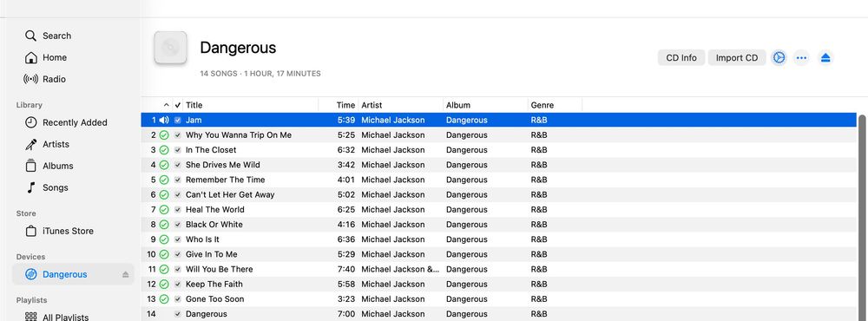The height and width of the screenshot is (321, 868).
Task: Click the Dangerous album artwork placeholder
Action: 170,48
